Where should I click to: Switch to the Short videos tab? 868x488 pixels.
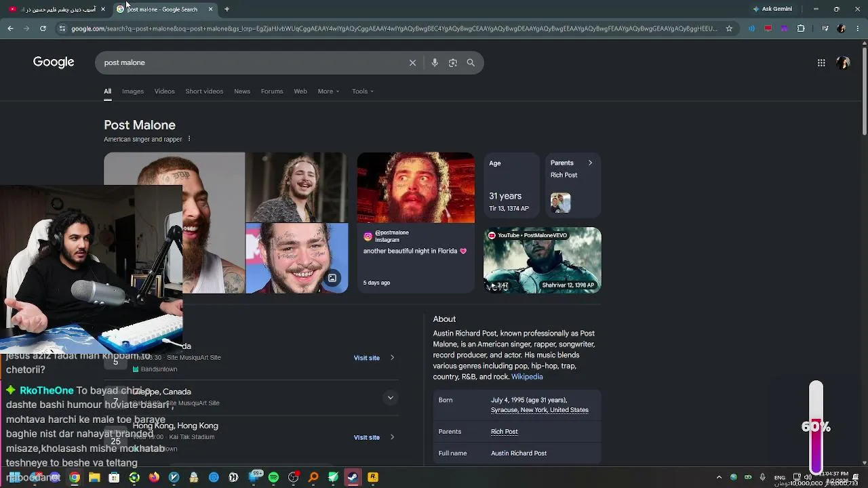click(x=204, y=91)
